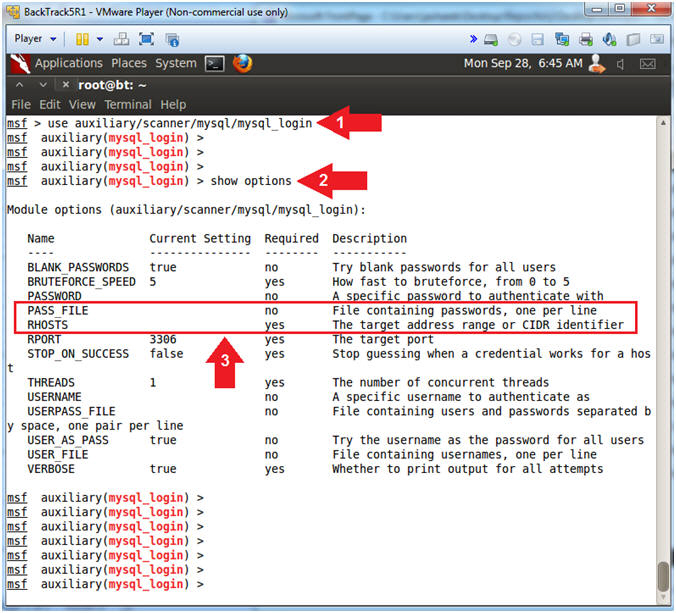Click the BLANK_PASSWORDS option name

[78, 268]
